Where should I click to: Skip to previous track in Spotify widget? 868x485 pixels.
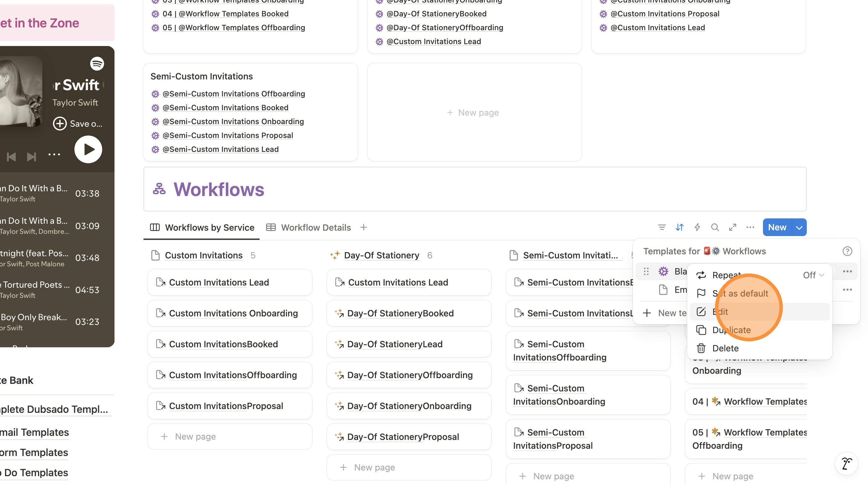pyautogui.click(x=11, y=157)
